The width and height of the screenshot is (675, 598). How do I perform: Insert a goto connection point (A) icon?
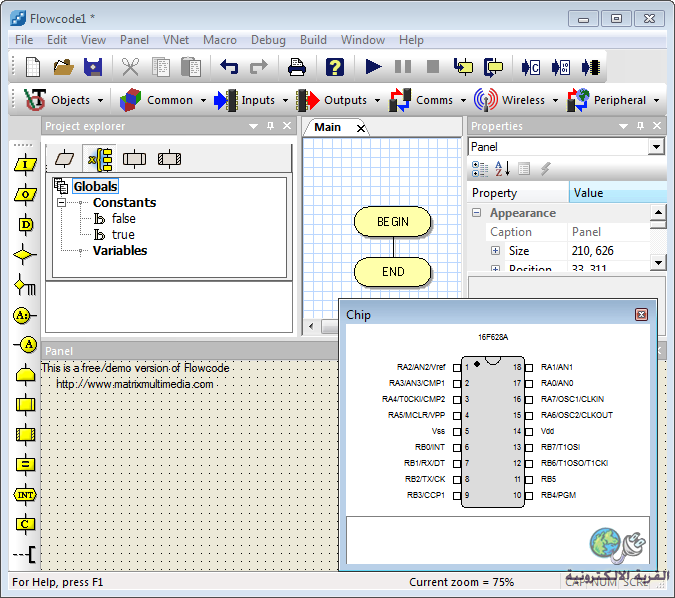(26, 345)
